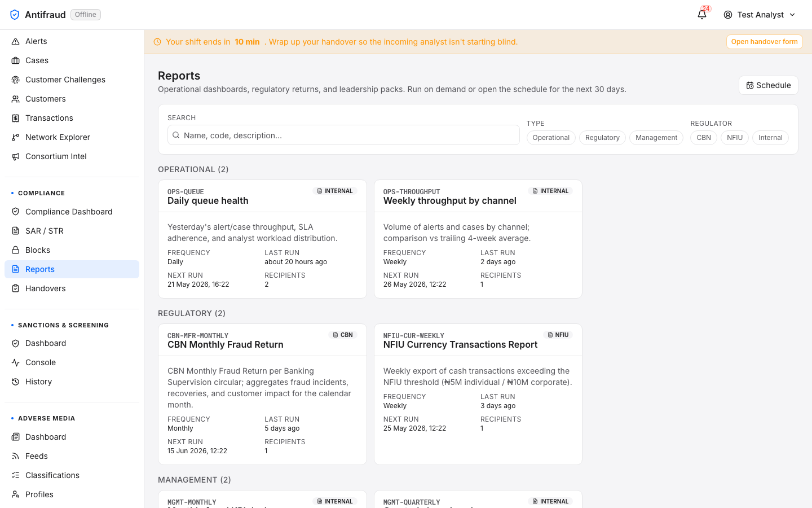
Task: Click the Consortium Intel megaphone icon
Action: coord(16,156)
